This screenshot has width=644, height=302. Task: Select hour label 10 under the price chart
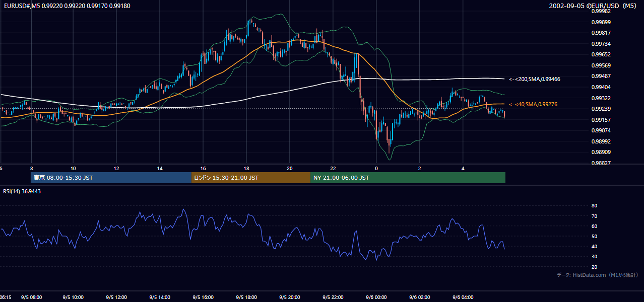pyautogui.click(x=73, y=168)
